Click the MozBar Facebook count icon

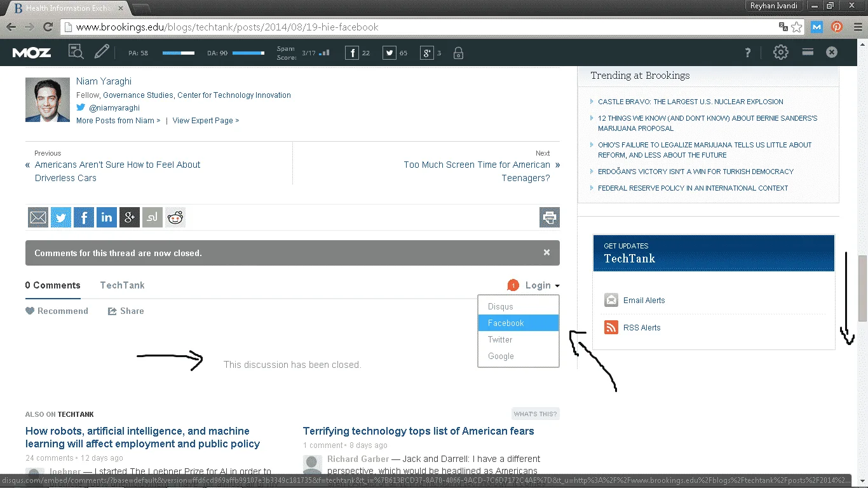(x=352, y=53)
